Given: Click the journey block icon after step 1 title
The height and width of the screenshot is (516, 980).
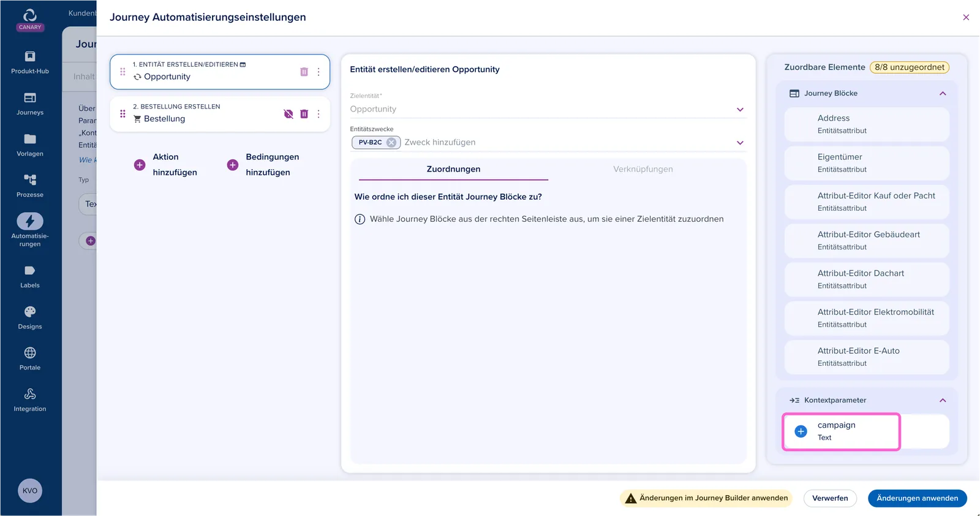Looking at the screenshot, I should 243,64.
